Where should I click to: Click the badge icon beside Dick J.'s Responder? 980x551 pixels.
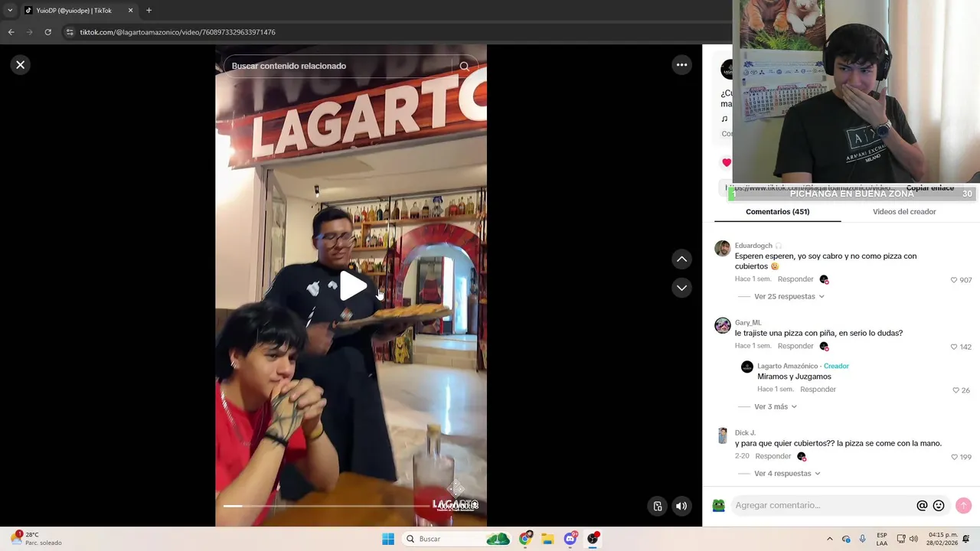click(802, 456)
